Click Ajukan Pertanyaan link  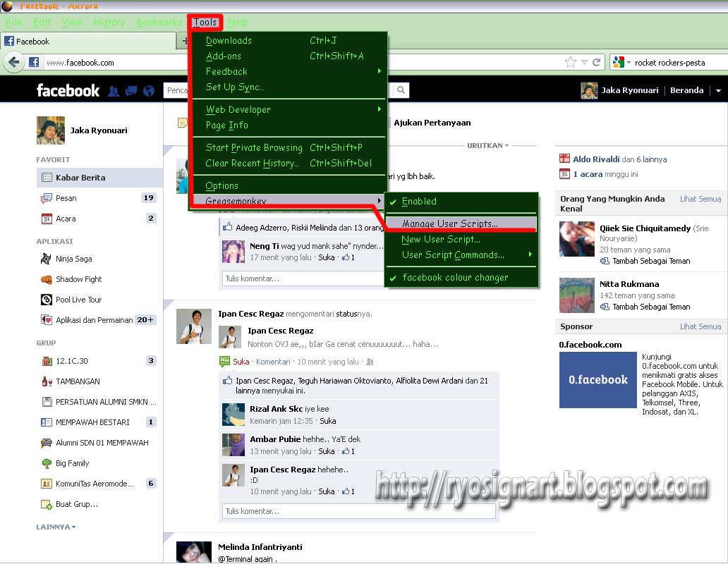pyautogui.click(x=432, y=123)
